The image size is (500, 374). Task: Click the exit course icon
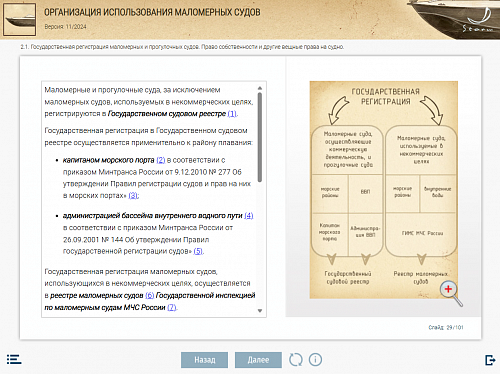[x=490, y=360]
